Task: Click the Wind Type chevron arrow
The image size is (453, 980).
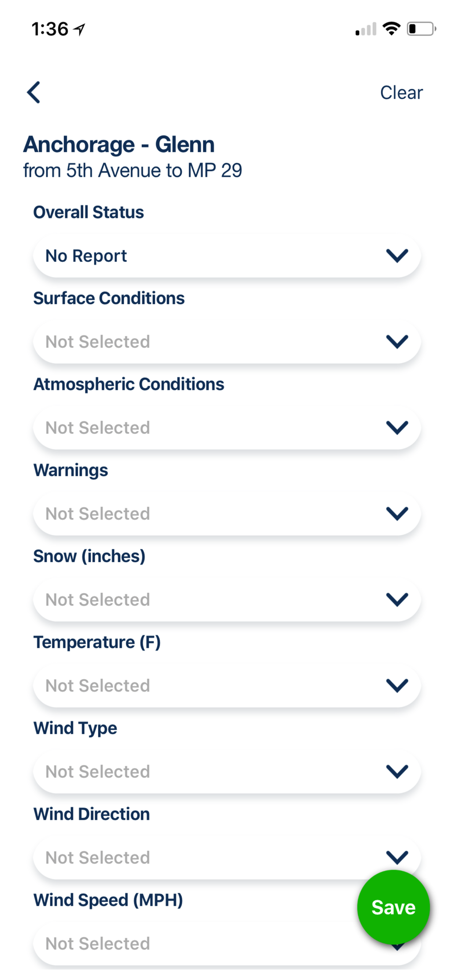Action: pos(397,772)
